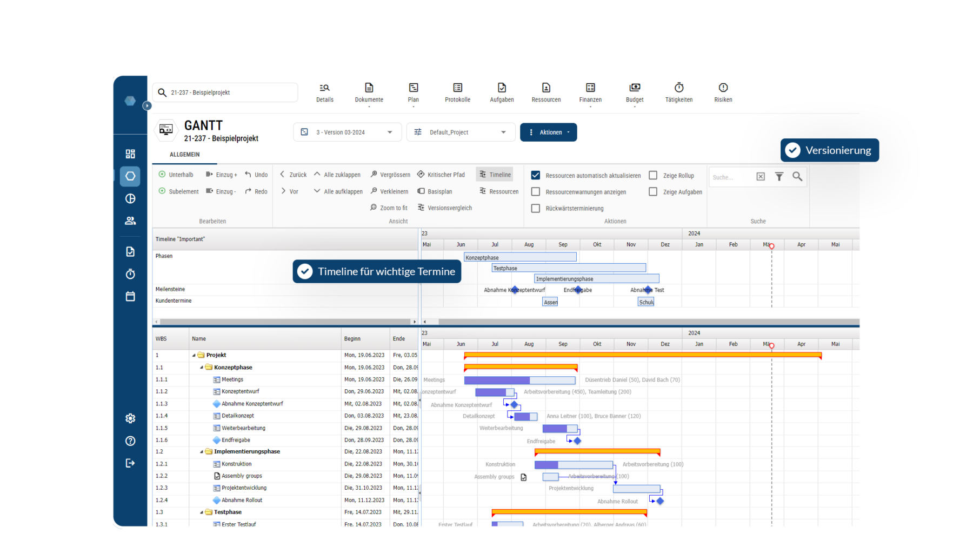973x560 pixels.
Task: Open the Dokumente menu item
Action: tap(369, 92)
